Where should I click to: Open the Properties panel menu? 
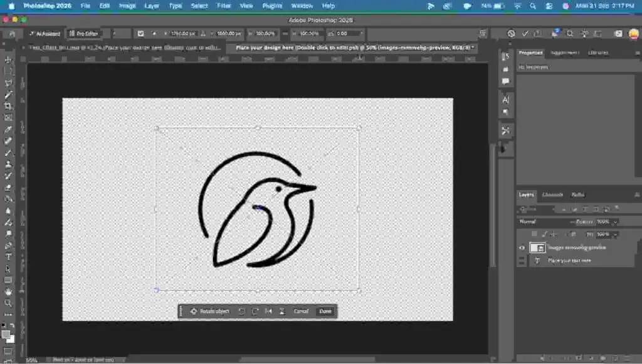pyautogui.click(x=637, y=53)
